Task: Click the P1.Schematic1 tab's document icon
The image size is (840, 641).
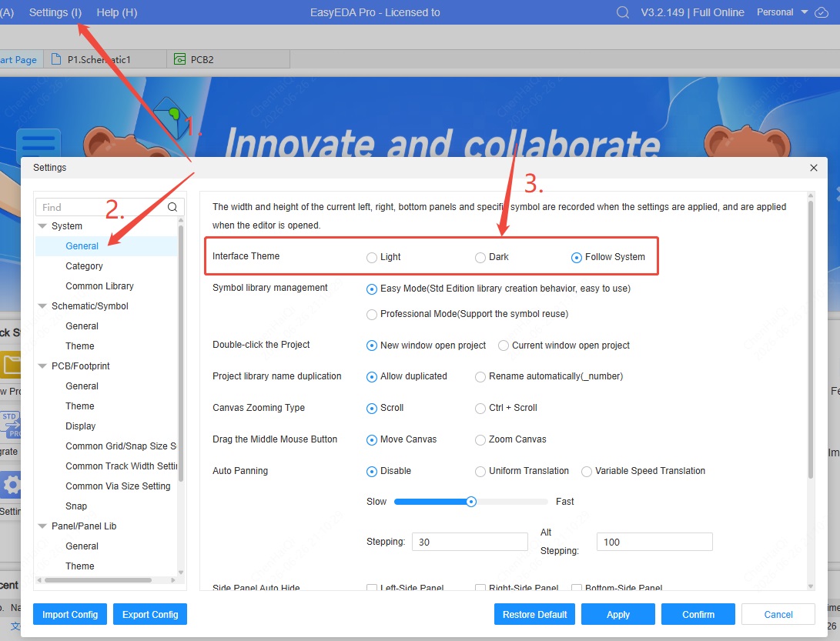Action: tap(55, 59)
